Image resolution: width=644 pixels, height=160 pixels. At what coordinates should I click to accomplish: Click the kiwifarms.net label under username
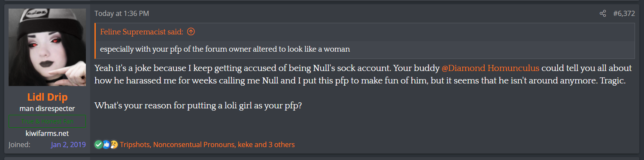(x=47, y=133)
